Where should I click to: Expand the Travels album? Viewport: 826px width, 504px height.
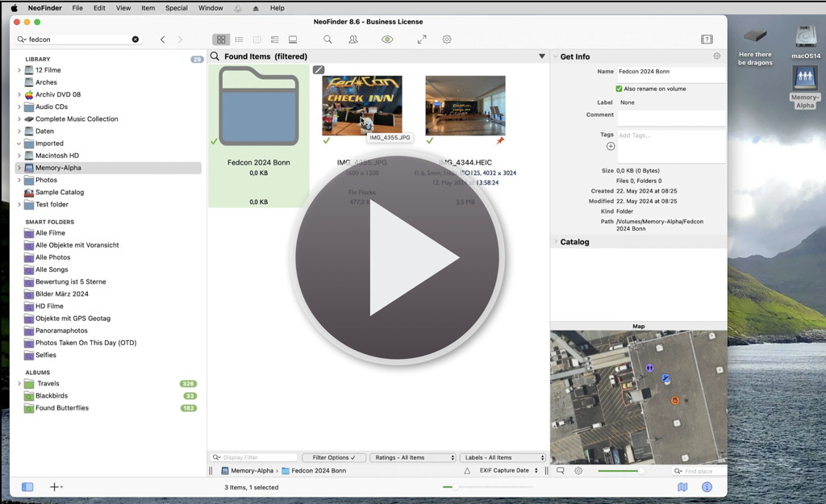point(19,384)
